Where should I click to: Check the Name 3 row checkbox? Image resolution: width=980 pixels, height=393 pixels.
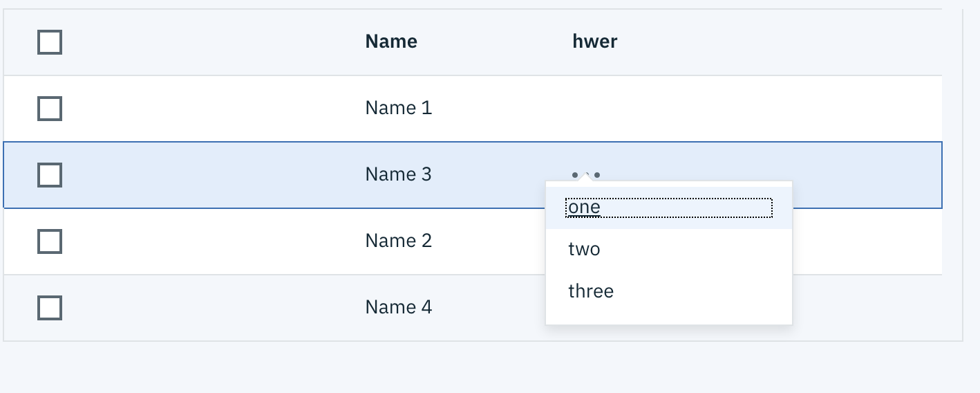point(50,175)
